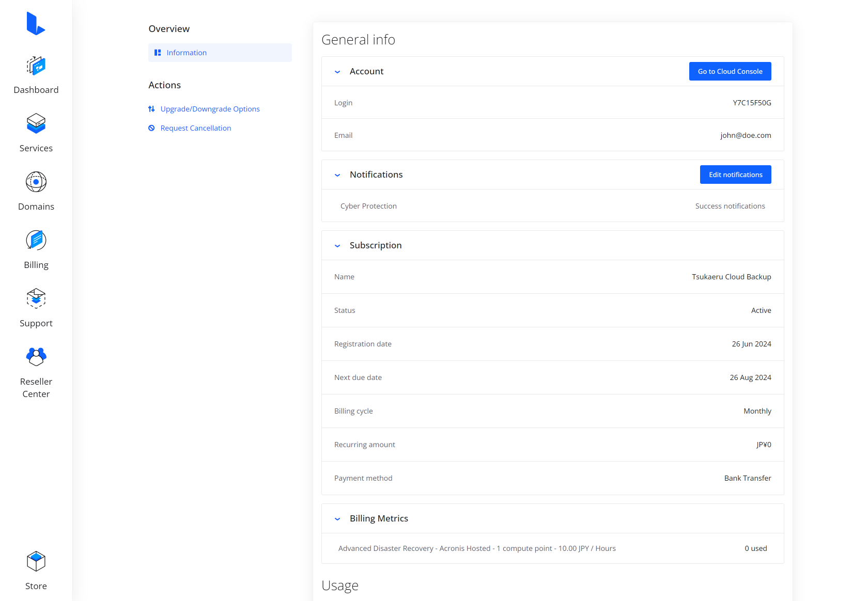Open Upgrade/Downgrade Options link
868x601 pixels.
210,109
